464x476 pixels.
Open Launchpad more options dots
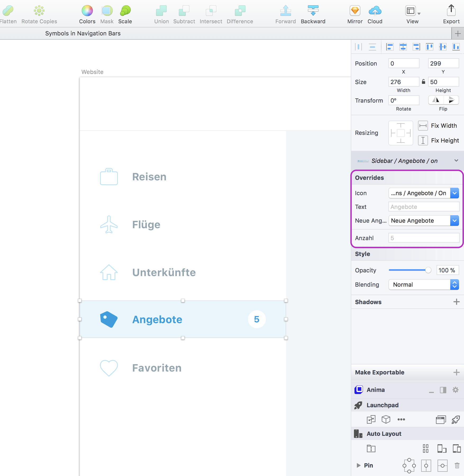coord(401,419)
